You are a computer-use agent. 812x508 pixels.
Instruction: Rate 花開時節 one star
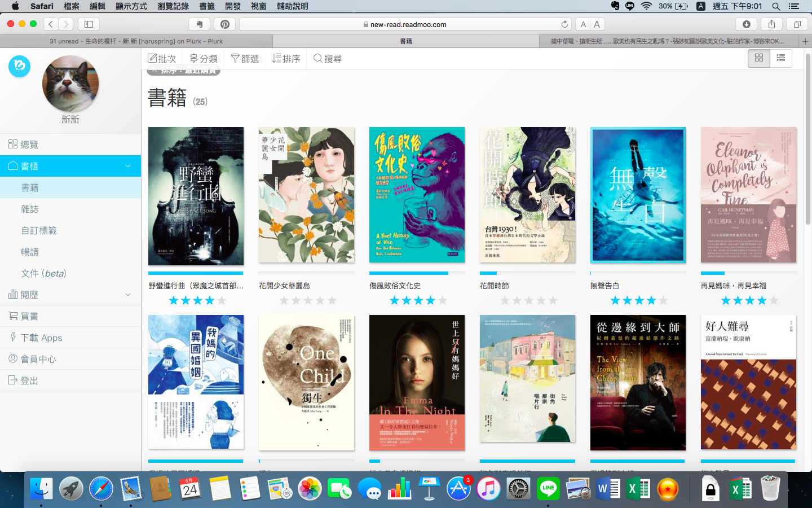tap(505, 300)
